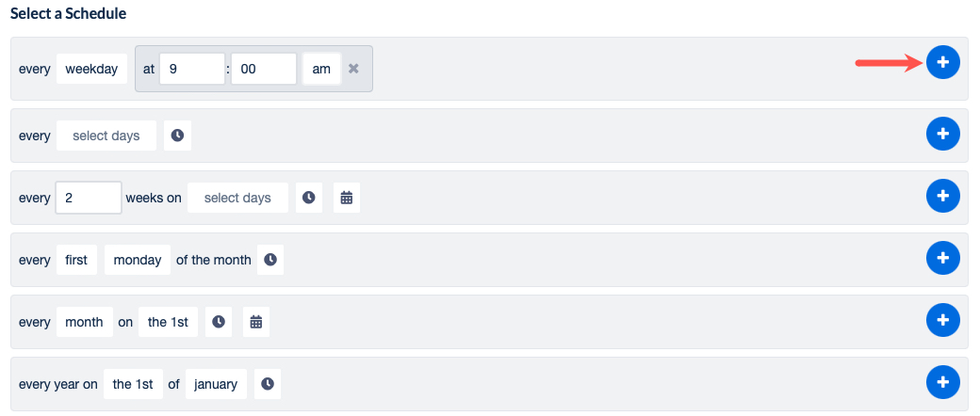The width and height of the screenshot is (980, 416).
Task: Open the weekday dropdown
Action: (x=91, y=69)
